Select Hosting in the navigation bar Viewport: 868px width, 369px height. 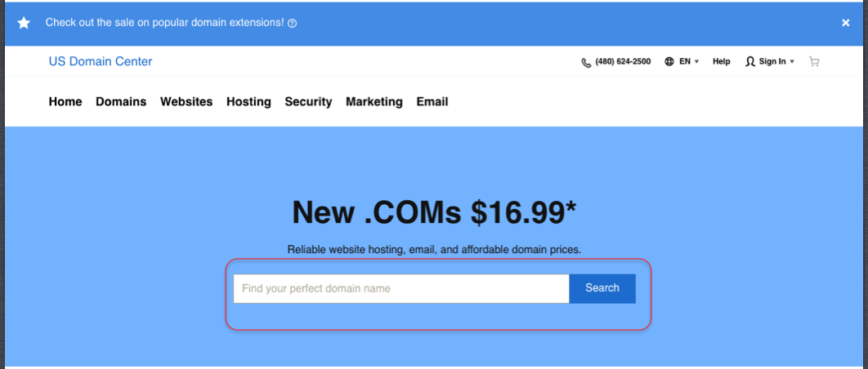[248, 102]
